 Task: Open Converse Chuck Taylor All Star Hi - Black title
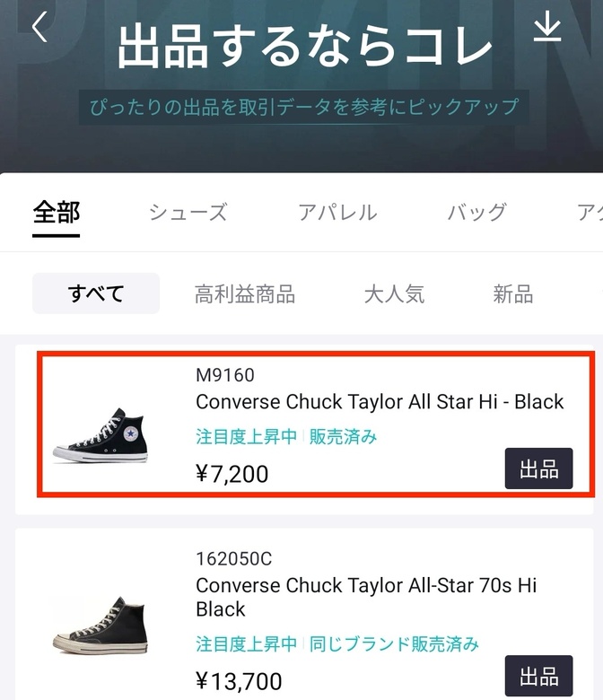click(x=380, y=402)
